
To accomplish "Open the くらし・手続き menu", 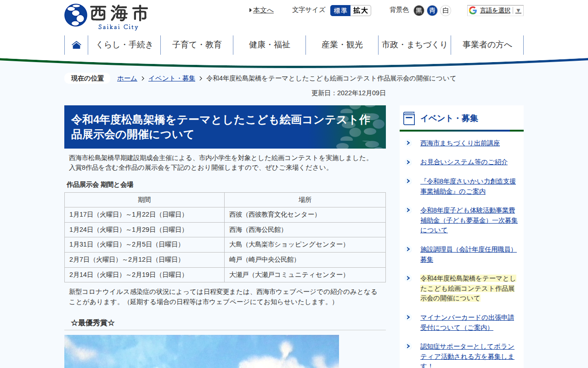I will (x=124, y=45).
